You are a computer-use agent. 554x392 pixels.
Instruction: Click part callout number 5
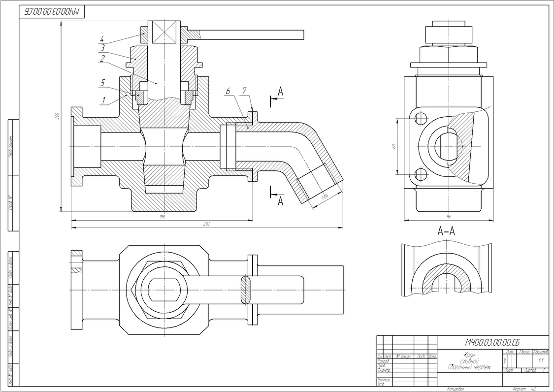103,83
